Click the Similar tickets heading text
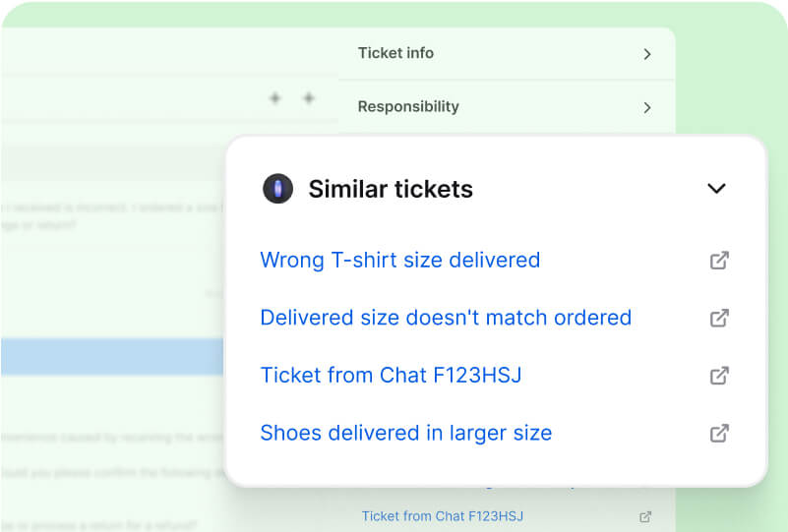This screenshot has width=788, height=532. [391, 189]
